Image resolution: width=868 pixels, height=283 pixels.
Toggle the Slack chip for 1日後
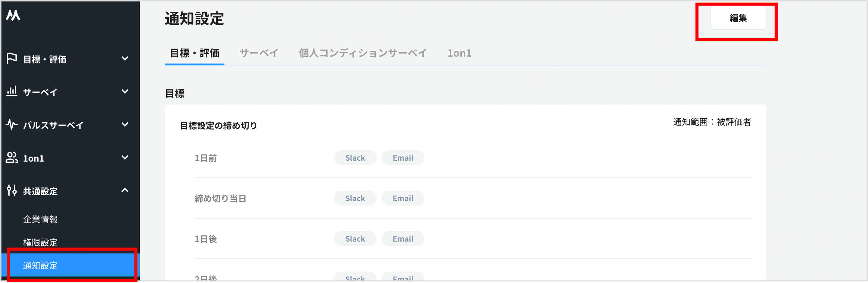tap(355, 239)
